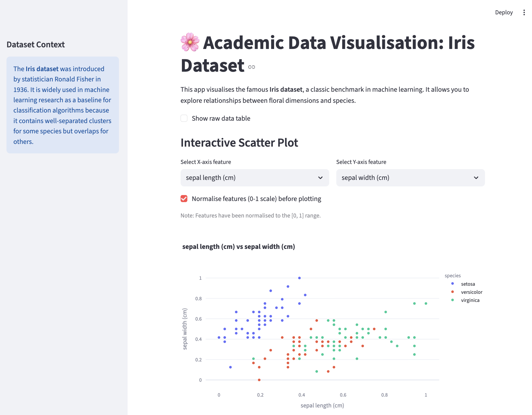This screenshot has height=415, width=532.
Task: Toggle setosa series via legend label
Action: (x=468, y=284)
